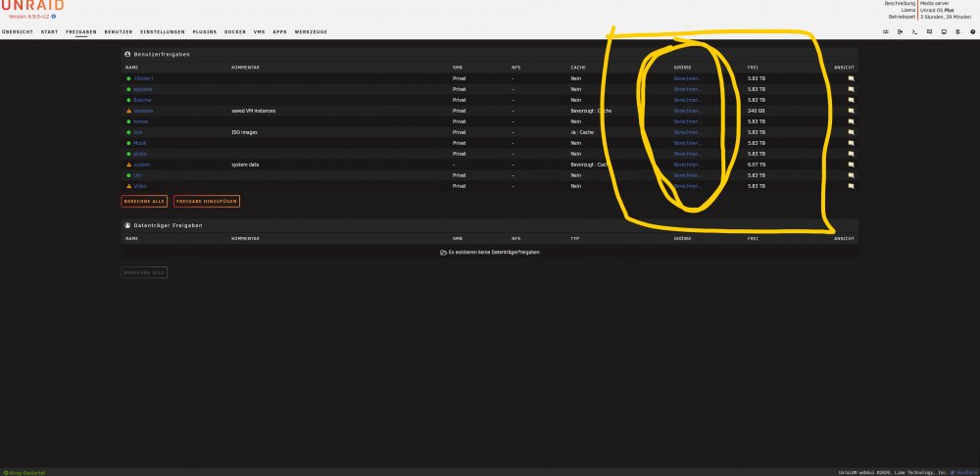Click the green status dot beside Musik

[x=128, y=143]
